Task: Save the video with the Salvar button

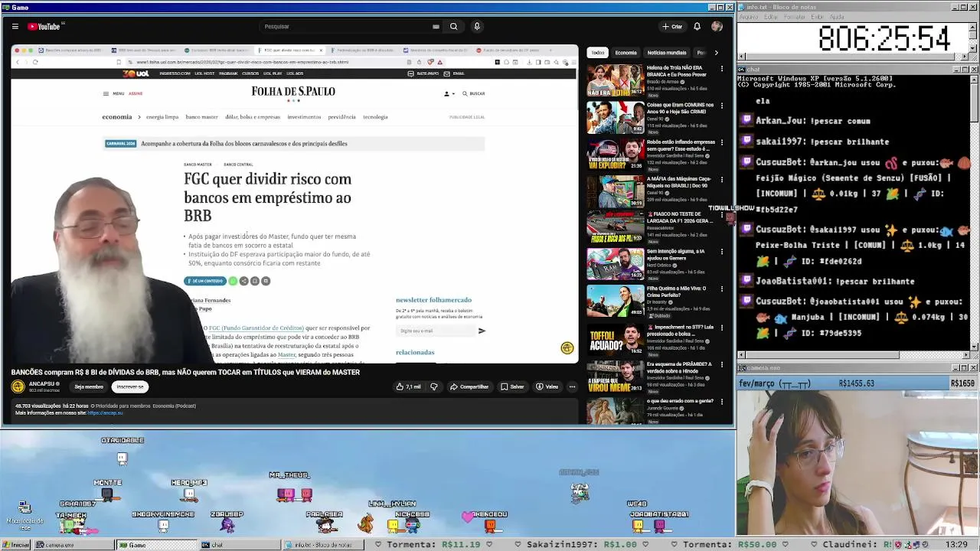Action: (512, 386)
